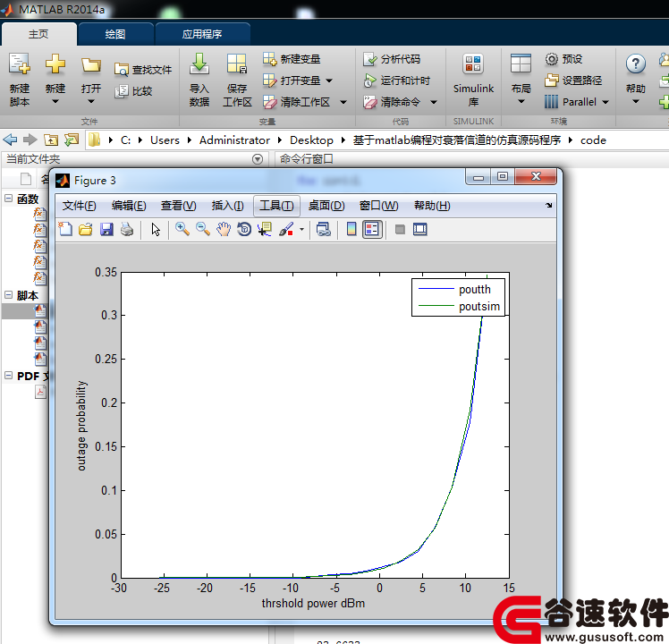Viewport: 669px width, 644px height.
Task: Click Import Data (导入数据) icon
Action: (x=199, y=64)
